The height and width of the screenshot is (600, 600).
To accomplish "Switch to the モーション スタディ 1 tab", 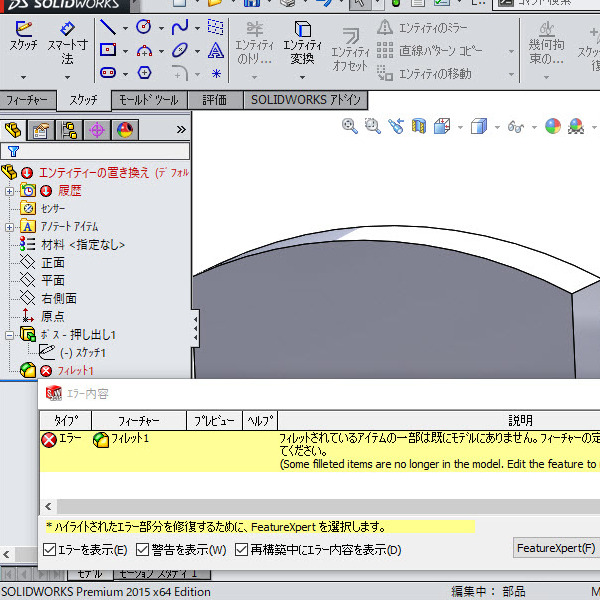I will point(162,574).
